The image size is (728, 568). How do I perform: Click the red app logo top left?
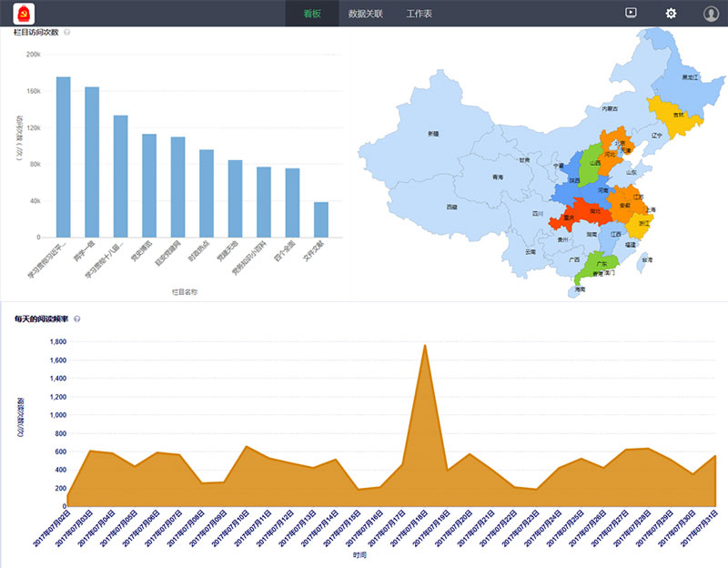tap(25, 13)
